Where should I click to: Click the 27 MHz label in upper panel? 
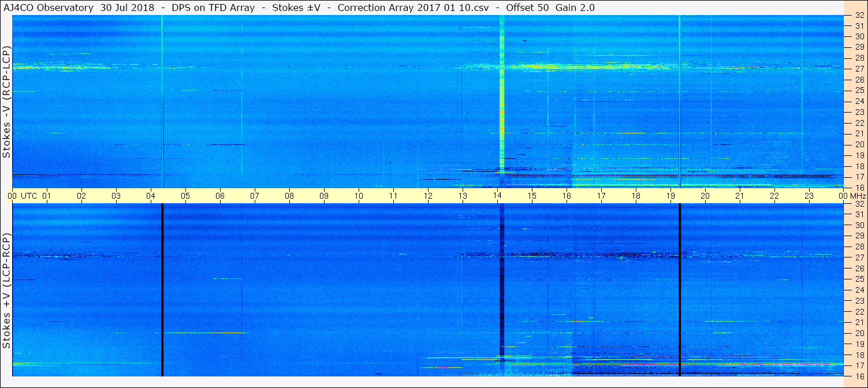coord(859,69)
